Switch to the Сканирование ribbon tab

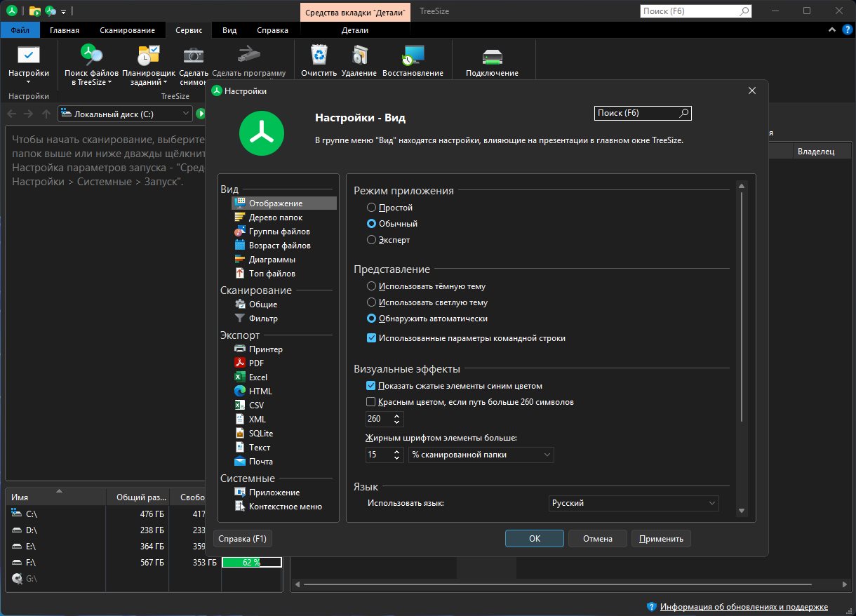coord(127,30)
